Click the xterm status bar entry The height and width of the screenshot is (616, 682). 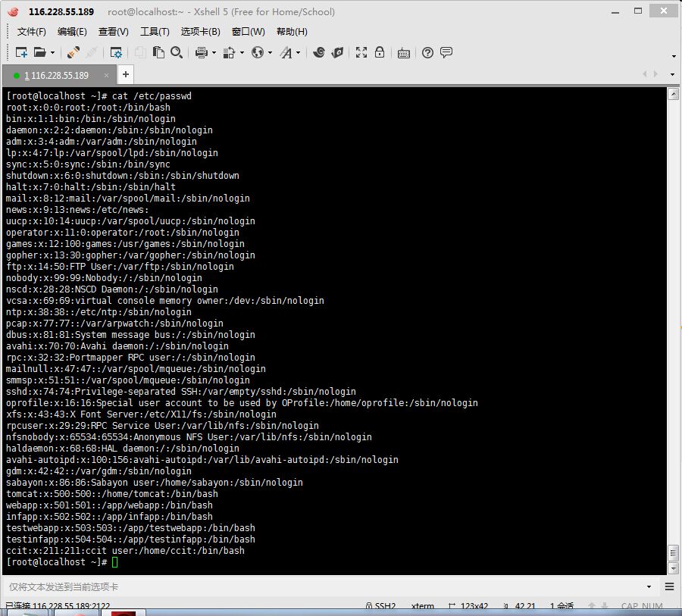422,605
